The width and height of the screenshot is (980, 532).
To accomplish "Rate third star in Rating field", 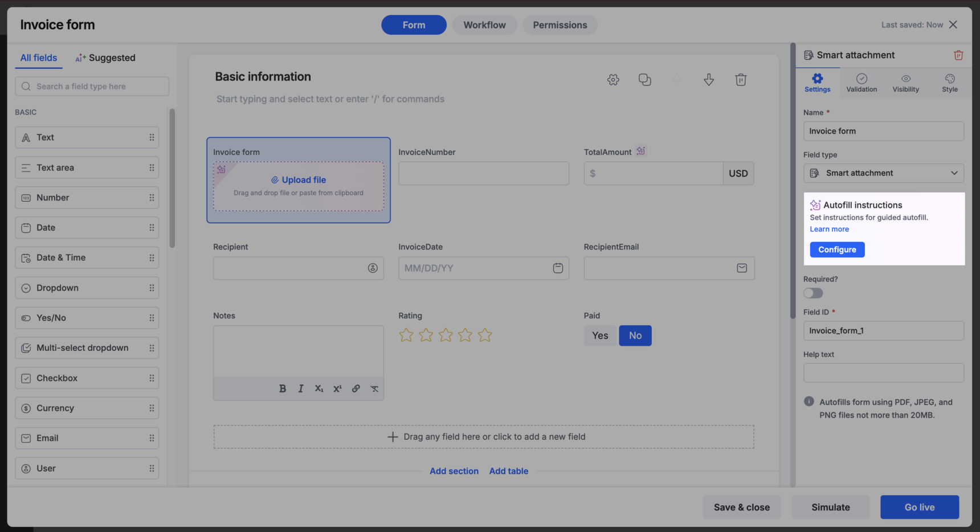I will click(446, 335).
